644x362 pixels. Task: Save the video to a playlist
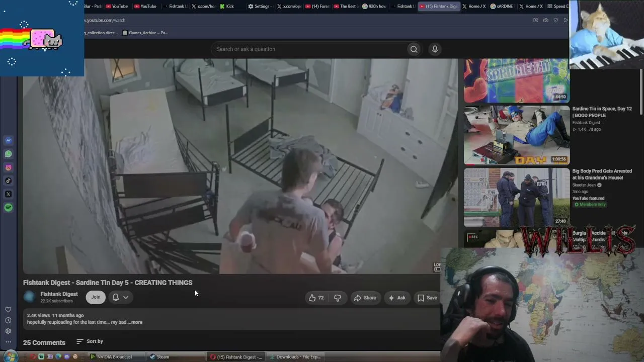coord(427,298)
